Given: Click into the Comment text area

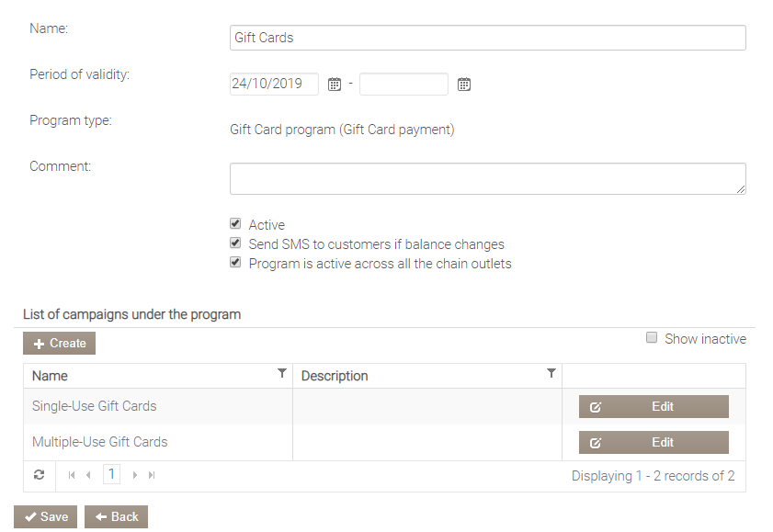Looking at the screenshot, I should 487,178.
